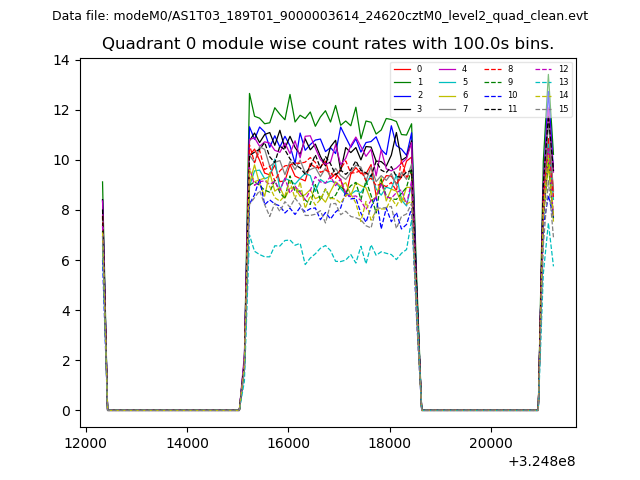Click the y-axis tick label 0

coord(65,411)
